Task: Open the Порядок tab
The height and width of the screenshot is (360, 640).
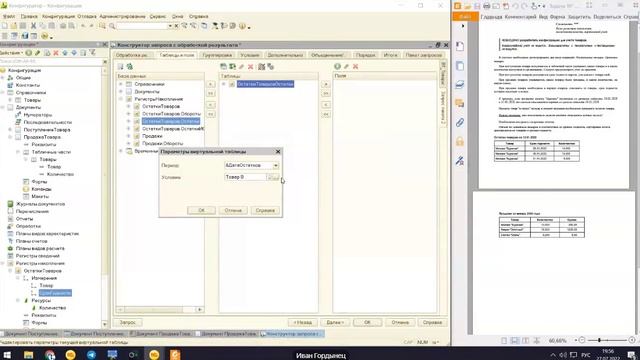Action: (x=365, y=55)
